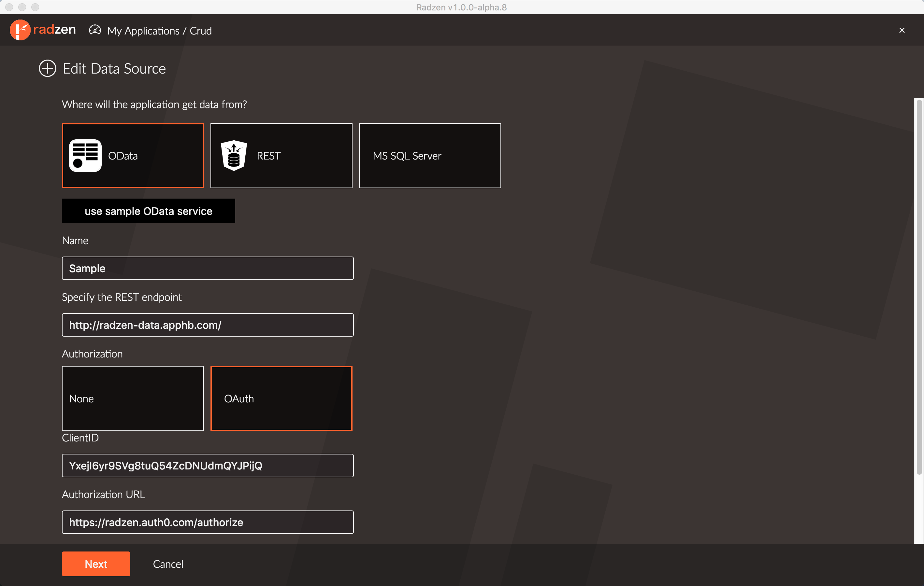This screenshot has width=924, height=586.
Task: Click the REST shield database icon
Action: pos(234,156)
